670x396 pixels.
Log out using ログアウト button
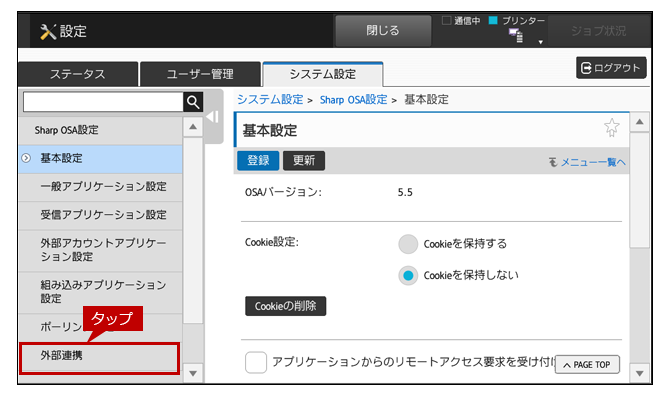point(611,67)
